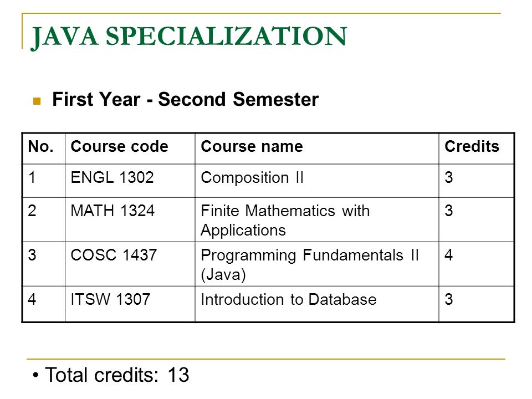Click credits value 3 in ENGL 1302 row
The width and height of the screenshot is (532, 399).
click(x=448, y=177)
